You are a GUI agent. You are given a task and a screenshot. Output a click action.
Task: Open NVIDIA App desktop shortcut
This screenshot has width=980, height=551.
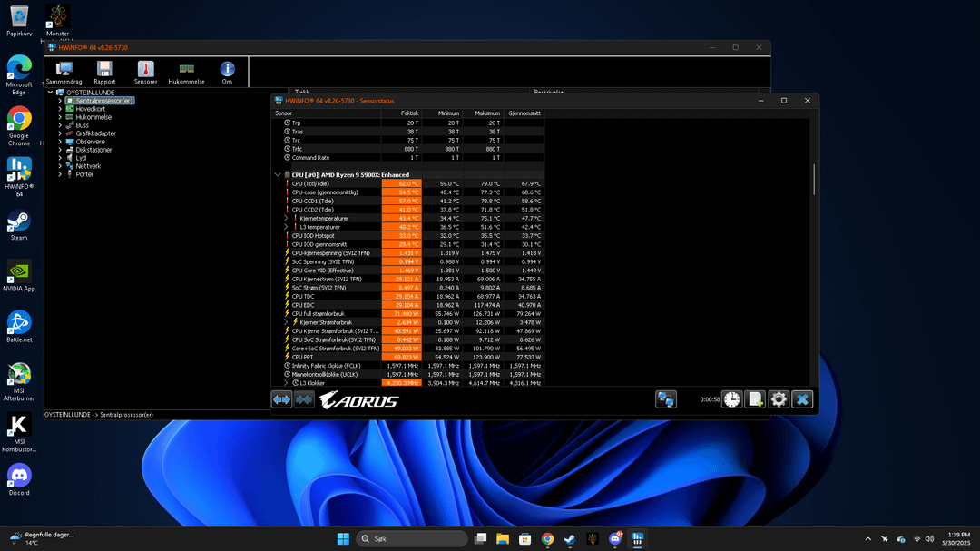[x=19, y=277]
